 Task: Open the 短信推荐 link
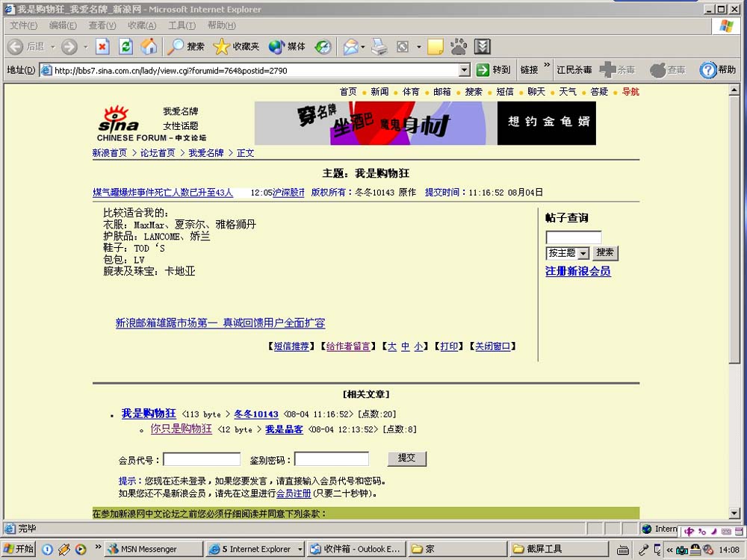[291, 346]
